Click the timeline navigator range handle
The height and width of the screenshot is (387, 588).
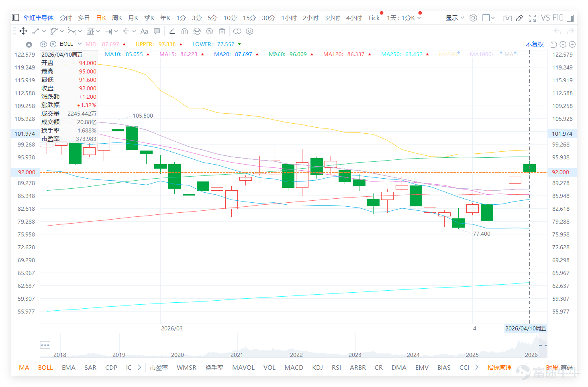(x=543, y=345)
